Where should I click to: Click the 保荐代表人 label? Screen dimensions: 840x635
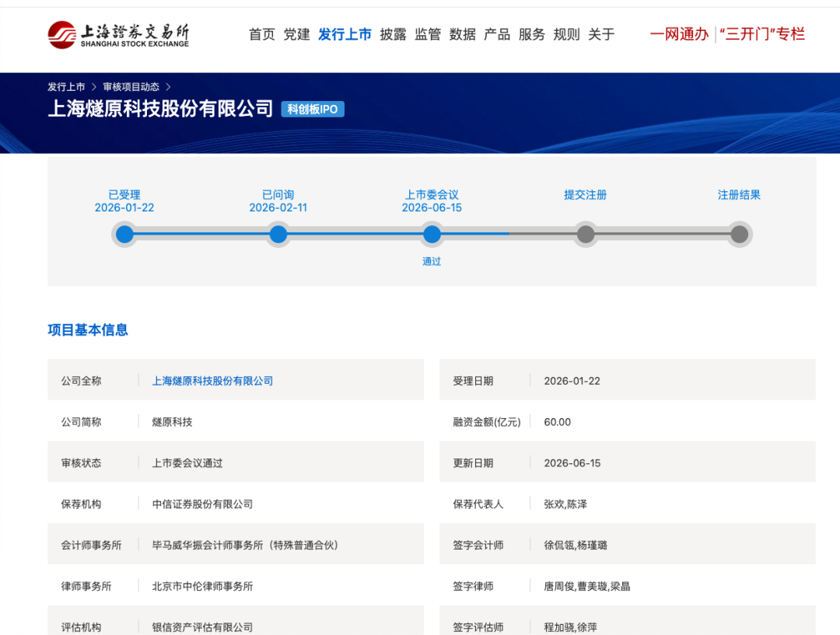tap(478, 504)
